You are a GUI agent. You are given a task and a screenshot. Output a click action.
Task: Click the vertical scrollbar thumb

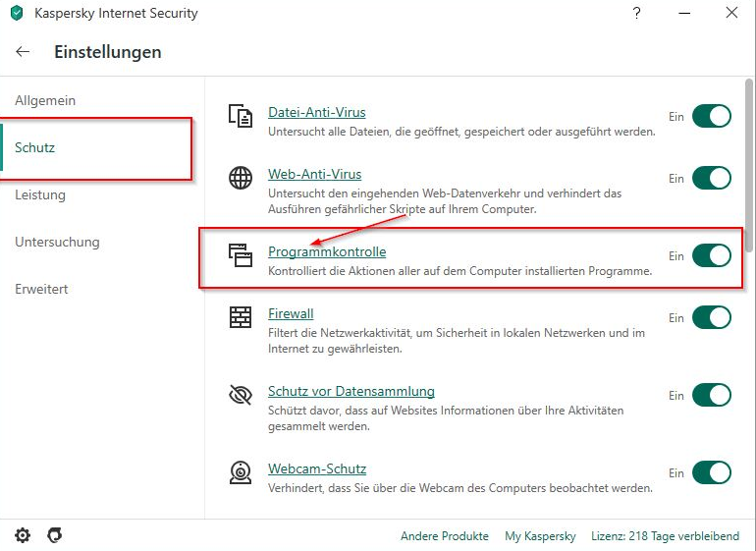tap(748, 165)
